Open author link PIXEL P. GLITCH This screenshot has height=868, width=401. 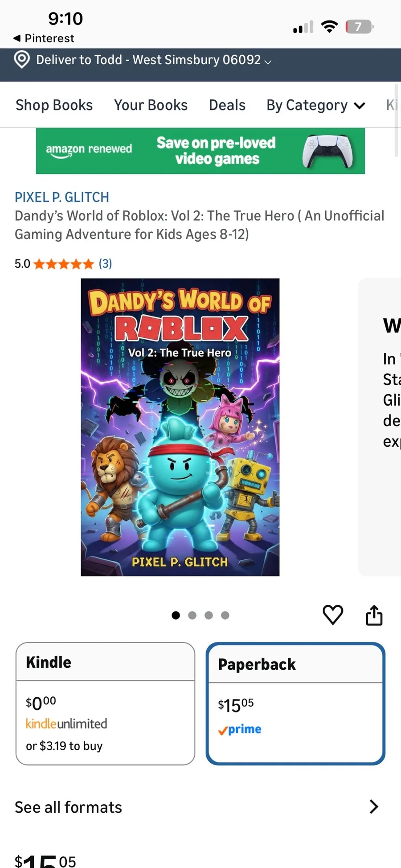coord(62,197)
